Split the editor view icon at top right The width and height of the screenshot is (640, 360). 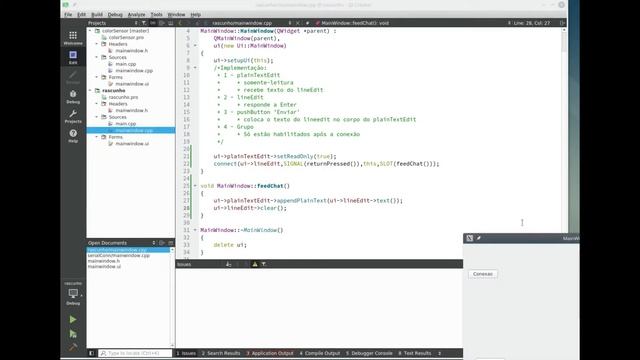click(562, 23)
